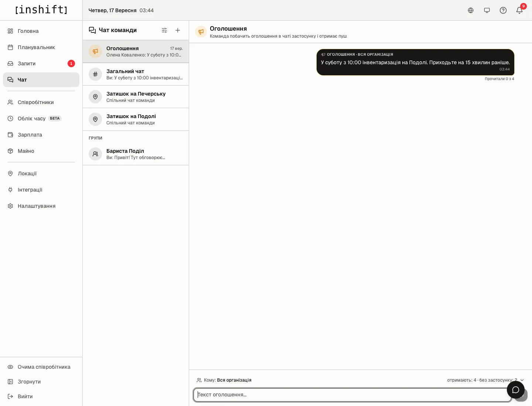Open Затишок на Подолі chat
The width and height of the screenshot is (532, 406).
(x=136, y=119)
